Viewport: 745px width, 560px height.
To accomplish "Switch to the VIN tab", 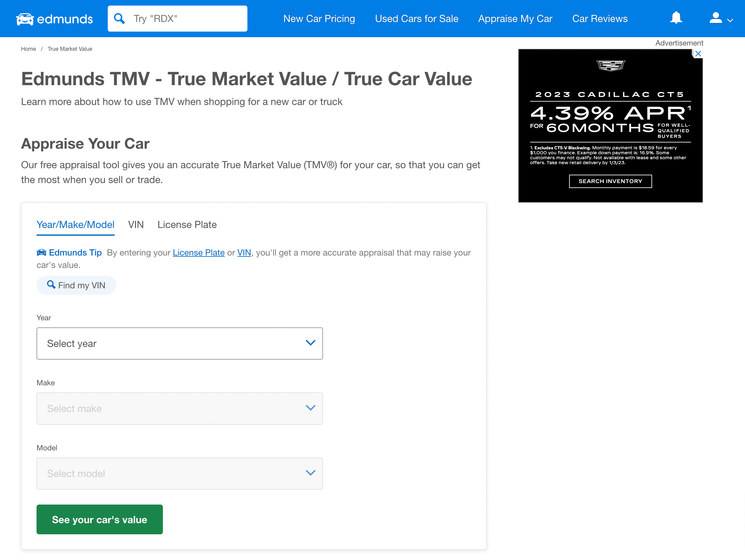I will [135, 225].
